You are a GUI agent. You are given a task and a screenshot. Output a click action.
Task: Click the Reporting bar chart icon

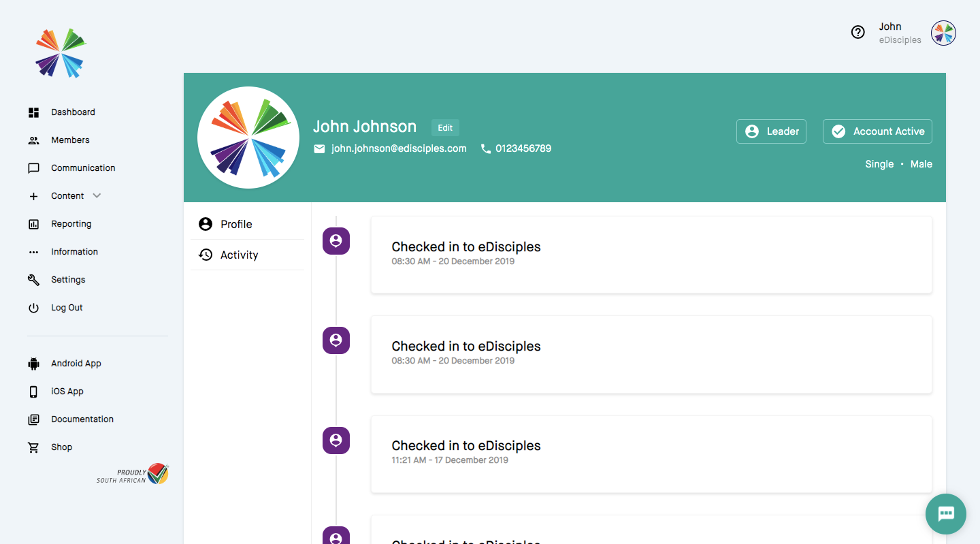click(x=33, y=223)
